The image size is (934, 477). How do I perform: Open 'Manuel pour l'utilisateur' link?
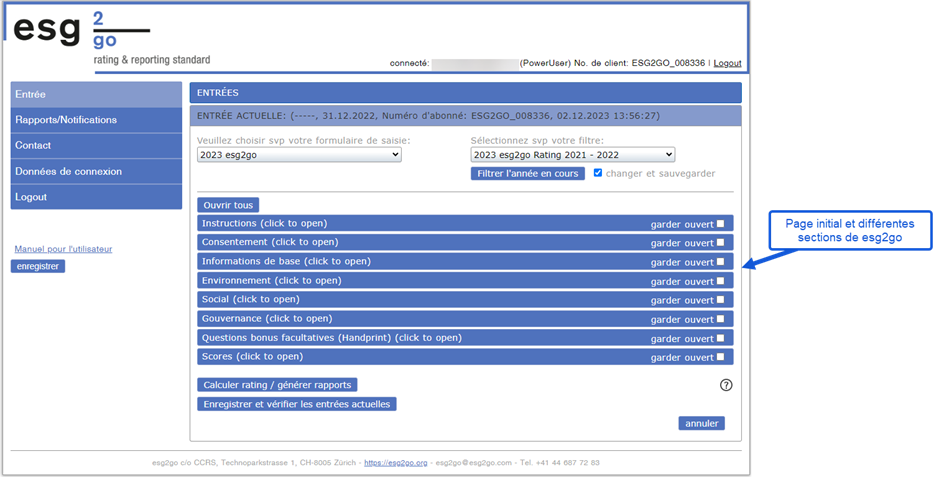(x=63, y=249)
